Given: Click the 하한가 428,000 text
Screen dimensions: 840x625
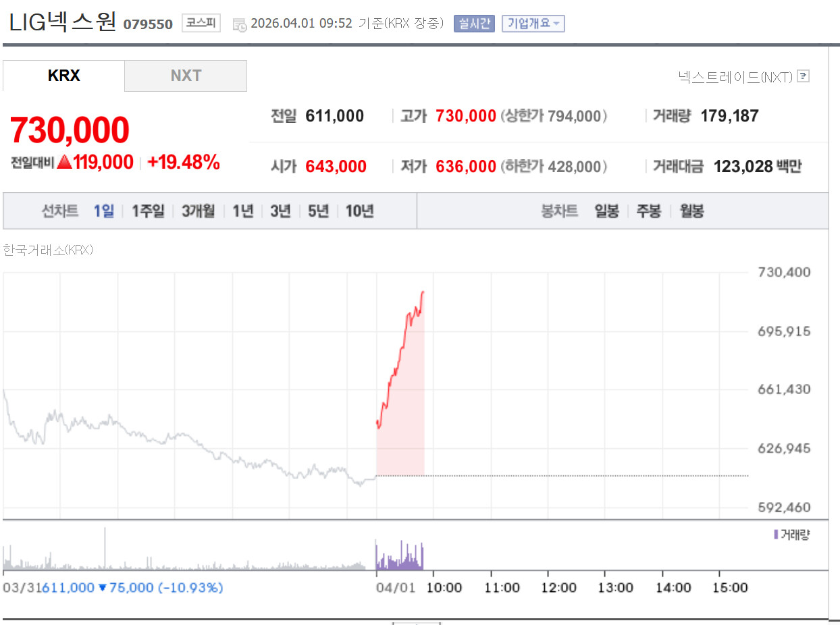Looking at the screenshot, I should pos(554,166).
